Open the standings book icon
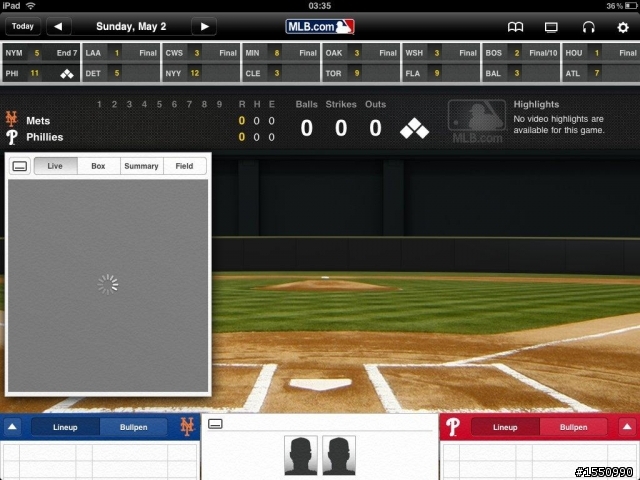The image size is (640, 480). tap(515, 27)
